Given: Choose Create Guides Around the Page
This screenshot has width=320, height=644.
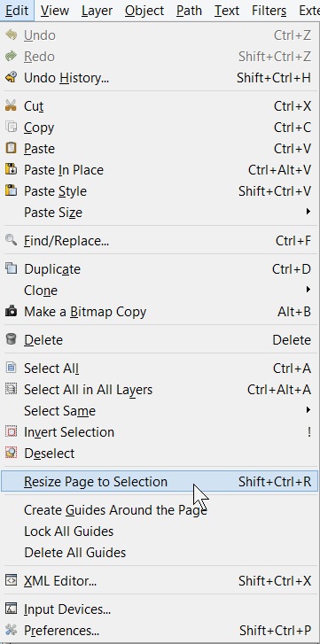Looking at the screenshot, I should (160, 509).
